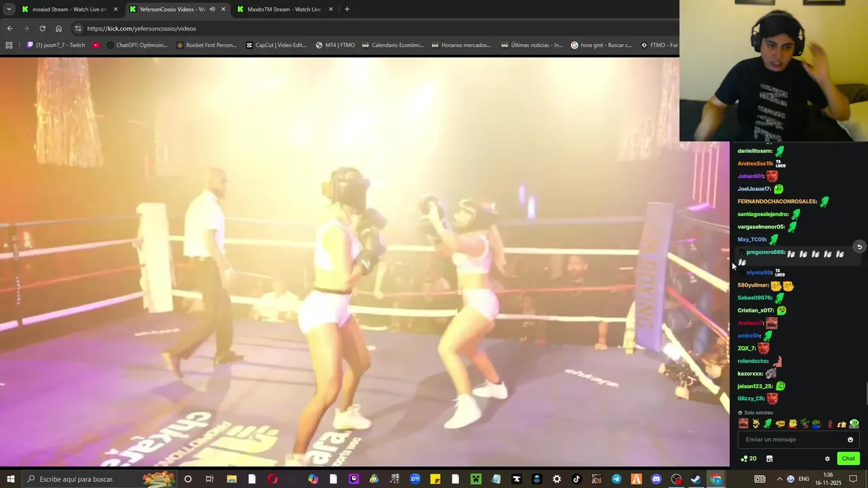This screenshot has height=488, width=868.
Task: Expand the tab search dropdown
Action: 9,9
